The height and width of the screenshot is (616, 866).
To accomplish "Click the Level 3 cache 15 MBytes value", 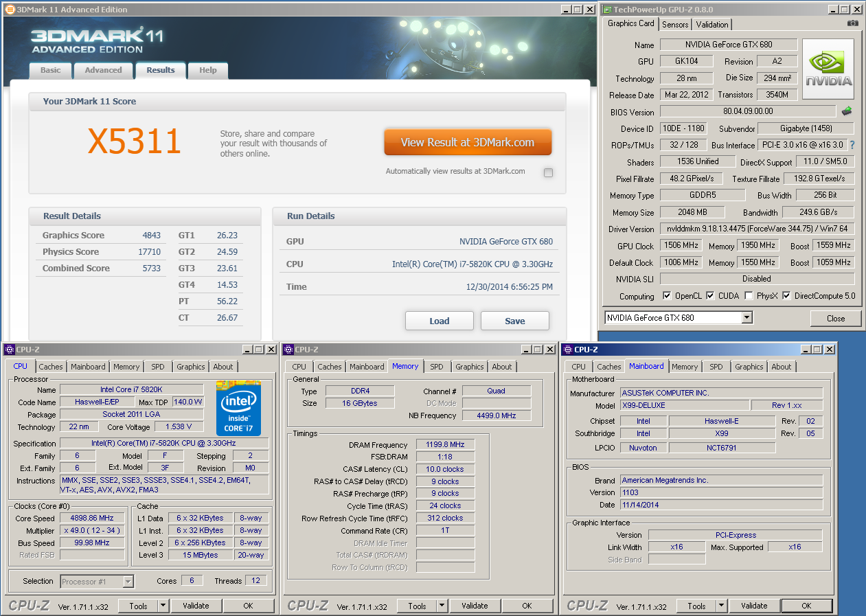I will [x=200, y=555].
